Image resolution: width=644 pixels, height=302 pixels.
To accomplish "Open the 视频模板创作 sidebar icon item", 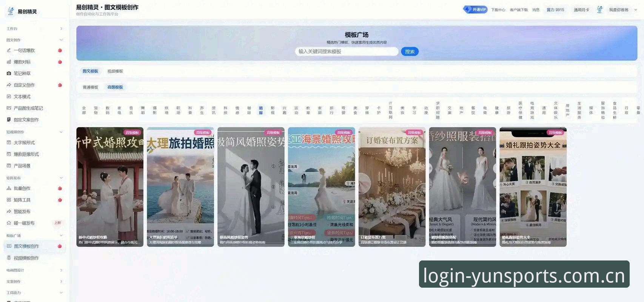I will pos(9,258).
